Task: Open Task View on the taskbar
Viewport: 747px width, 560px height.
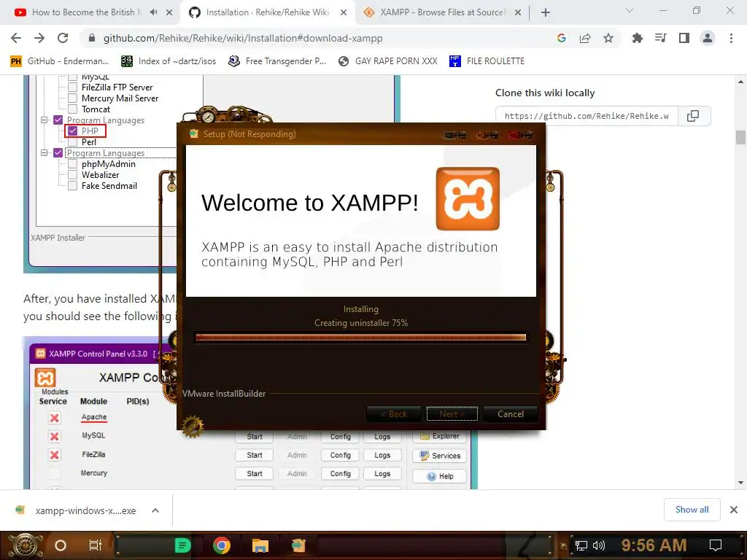Action: tap(96, 545)
